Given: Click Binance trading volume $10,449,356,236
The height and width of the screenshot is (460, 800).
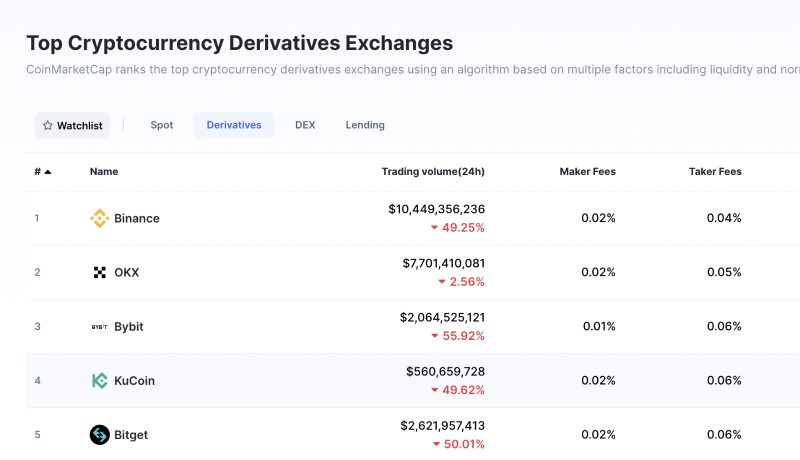Looking at the screenshot, I should pyautogui.click(x=436, y=209).
